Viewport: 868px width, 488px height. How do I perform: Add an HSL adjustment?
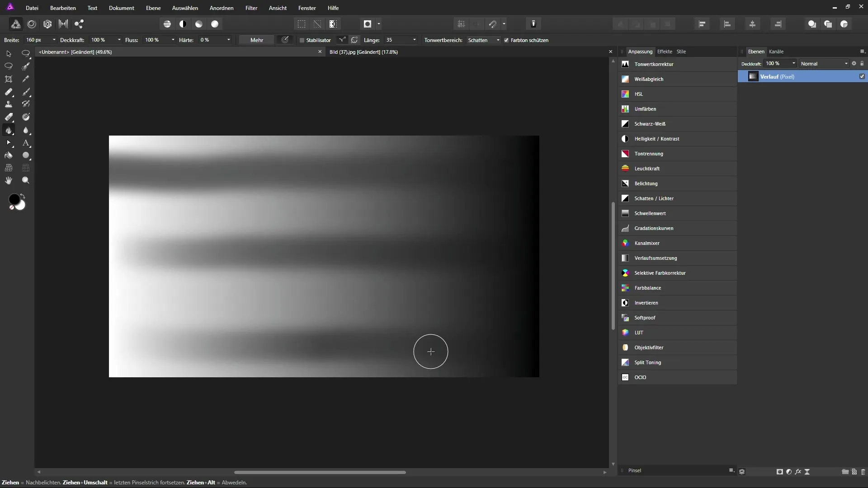(x=677, y=94)
